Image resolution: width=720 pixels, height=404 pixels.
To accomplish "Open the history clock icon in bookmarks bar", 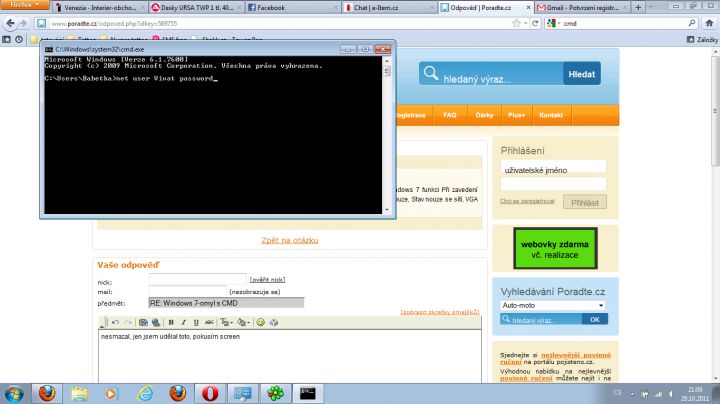I will tap(19, 39).
